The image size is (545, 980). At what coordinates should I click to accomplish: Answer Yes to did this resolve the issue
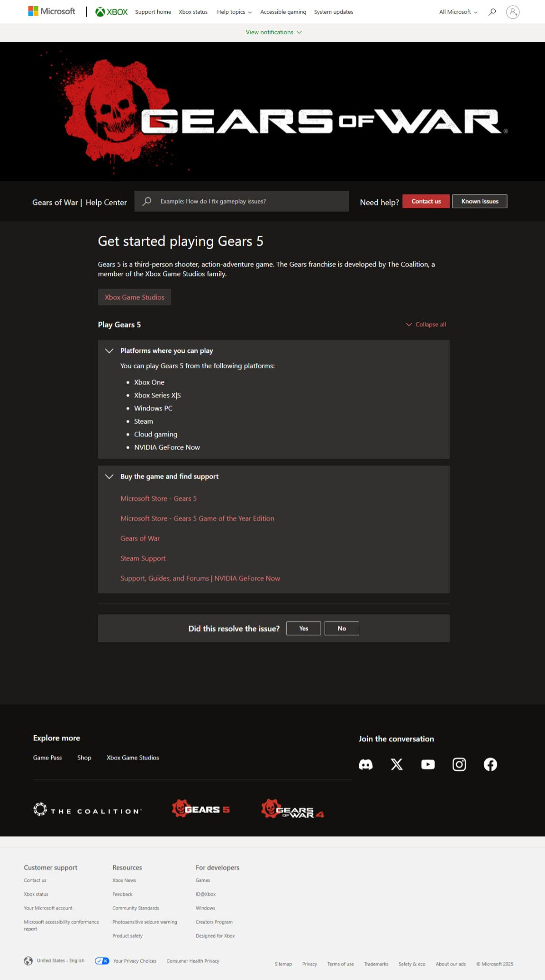point(303,628)
